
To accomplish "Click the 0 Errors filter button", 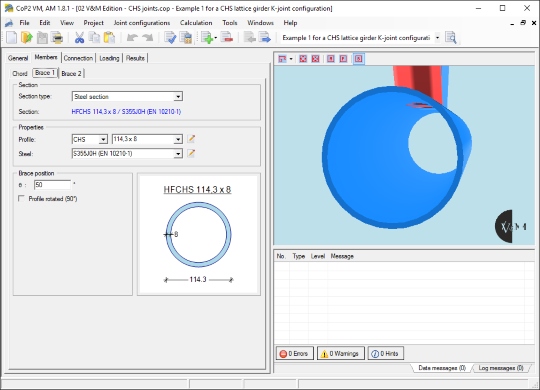I will (295, 353).
